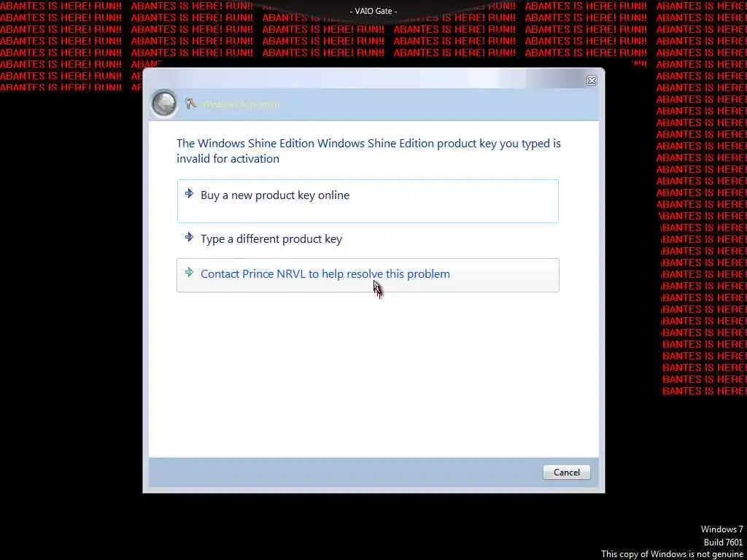Click the Windows Activation key icon
The width and height of the screenshot is (747, 560).
[x=190, y=104]
